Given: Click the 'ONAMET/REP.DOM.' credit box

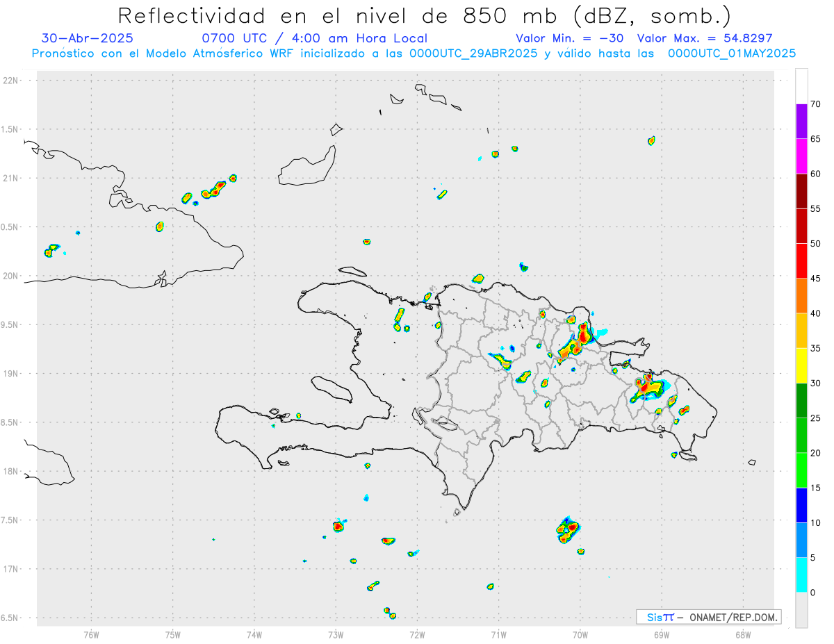Looking at the screenshot, I should pyautogui.click(x=709, y=617).
